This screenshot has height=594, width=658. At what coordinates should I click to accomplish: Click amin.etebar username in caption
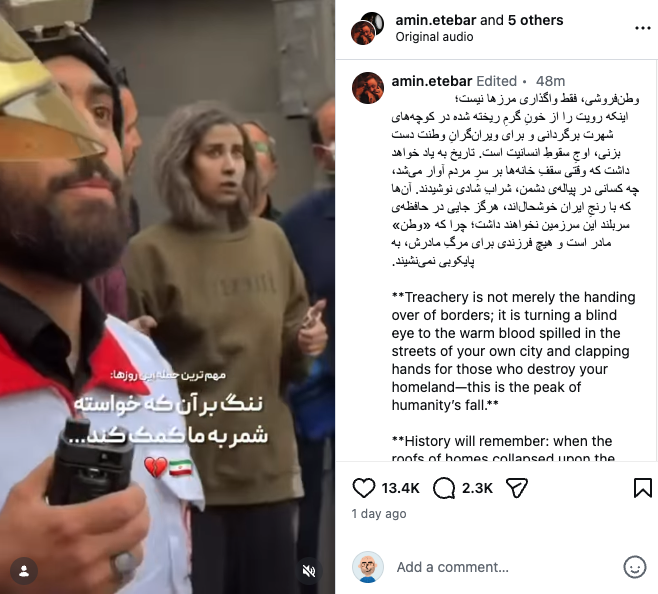click(x=432, y=81)
